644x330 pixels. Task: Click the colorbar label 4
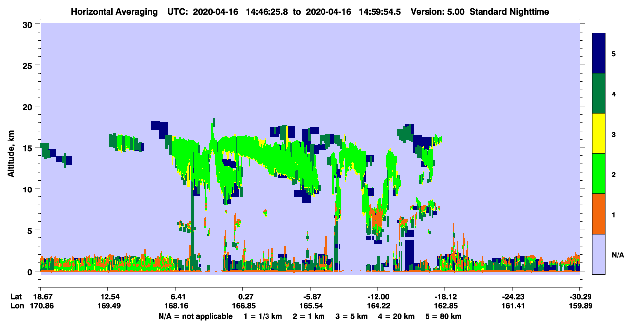coord(614,94)
